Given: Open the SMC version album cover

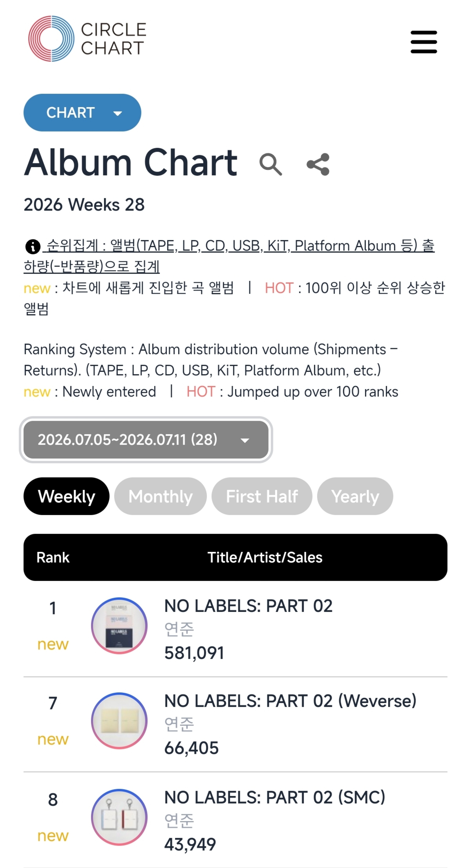Looking at the screenshot, I should (x=119, y=817).
